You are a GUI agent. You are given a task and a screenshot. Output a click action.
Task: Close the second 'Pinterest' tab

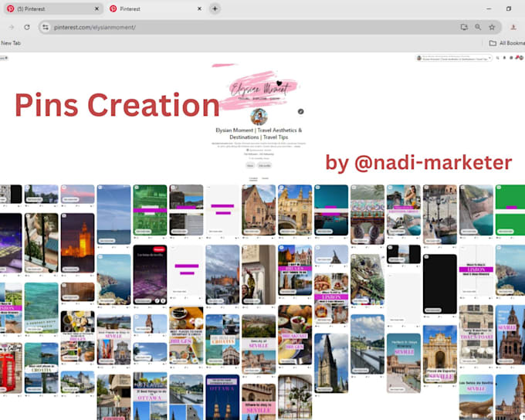pyautogui.click(x=199, y=9)
